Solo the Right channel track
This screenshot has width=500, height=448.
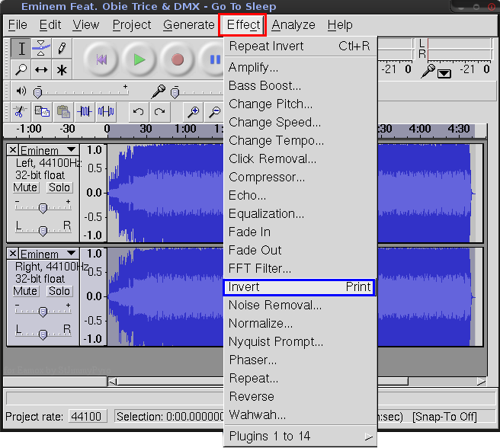(x=59, y=291)
